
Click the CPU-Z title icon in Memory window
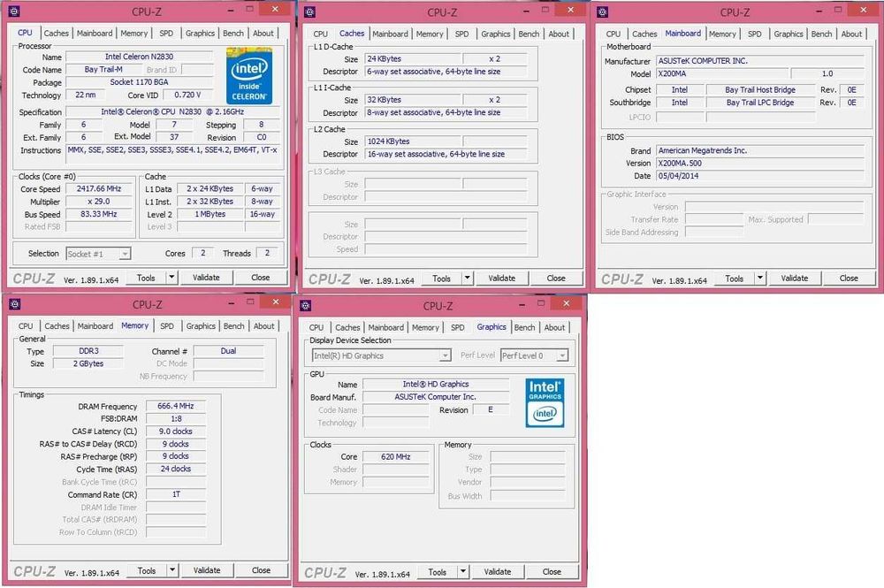(x=15, y=304)
